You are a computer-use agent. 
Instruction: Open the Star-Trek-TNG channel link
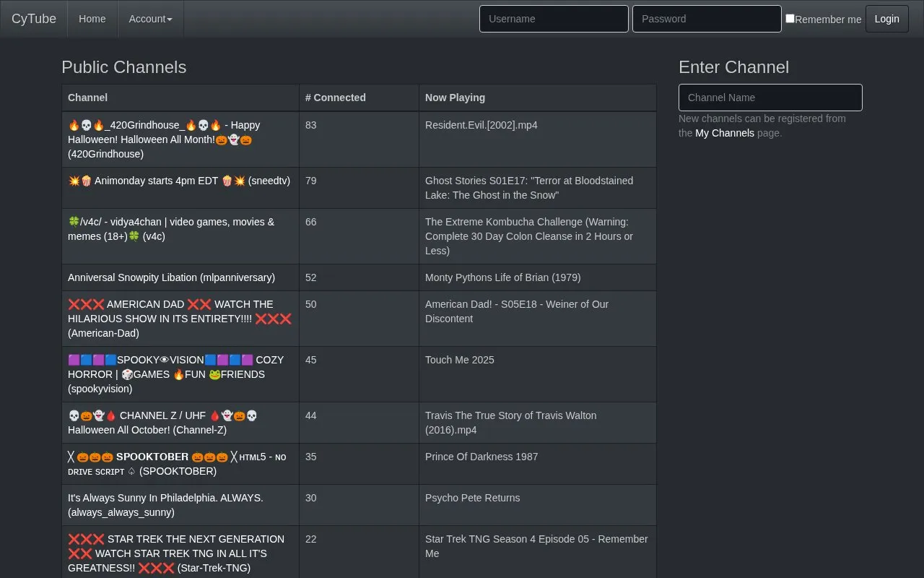pos(176,553)
